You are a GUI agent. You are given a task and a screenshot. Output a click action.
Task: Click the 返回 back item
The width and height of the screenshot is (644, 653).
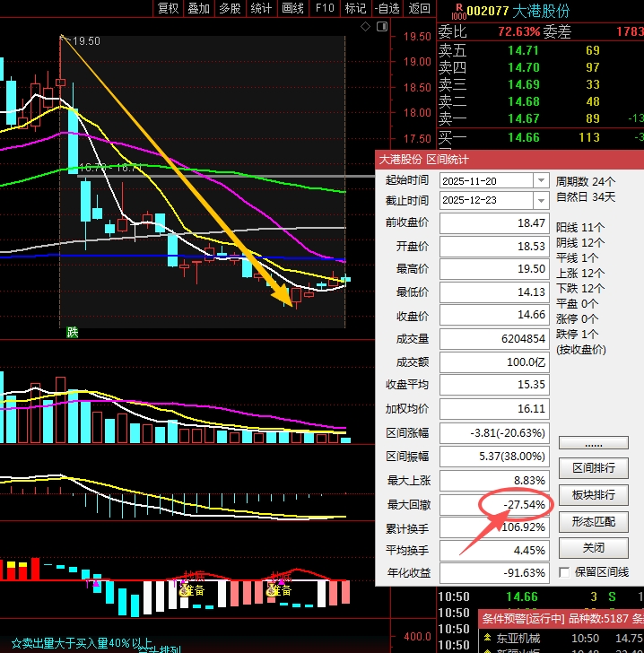(419, 8)
